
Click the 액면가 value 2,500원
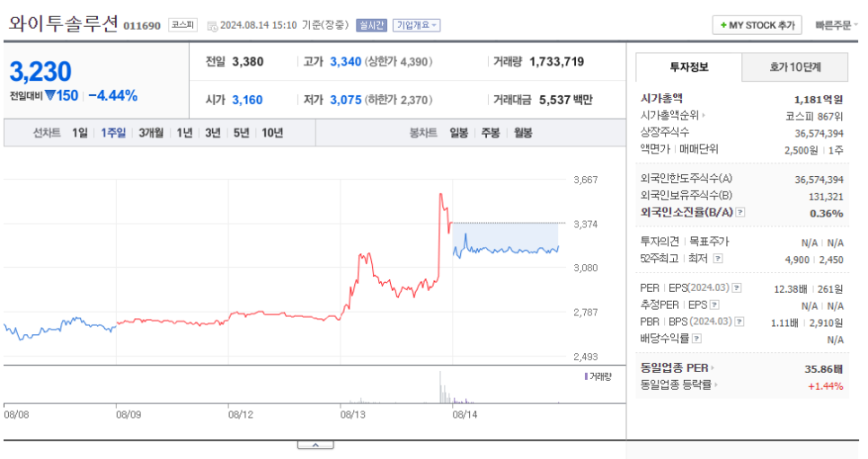click(801, 150)
